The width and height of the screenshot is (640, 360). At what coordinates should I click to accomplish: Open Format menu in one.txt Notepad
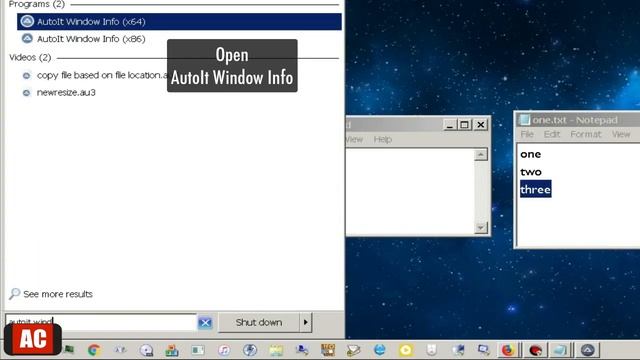point(586,134)
